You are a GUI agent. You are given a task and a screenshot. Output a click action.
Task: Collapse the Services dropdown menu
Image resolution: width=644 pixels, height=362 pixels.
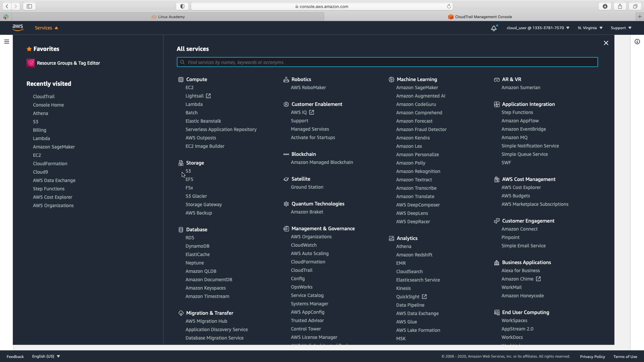coord(46,28)
